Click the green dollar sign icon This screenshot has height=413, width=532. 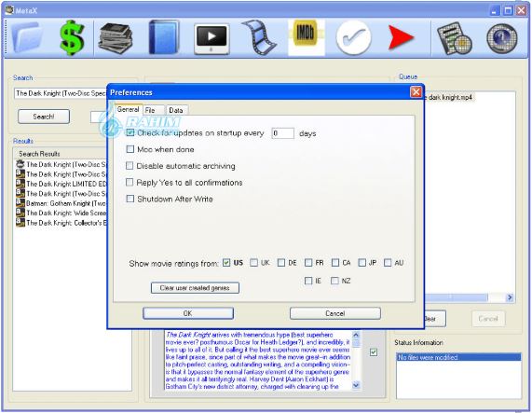click(72, 37)
